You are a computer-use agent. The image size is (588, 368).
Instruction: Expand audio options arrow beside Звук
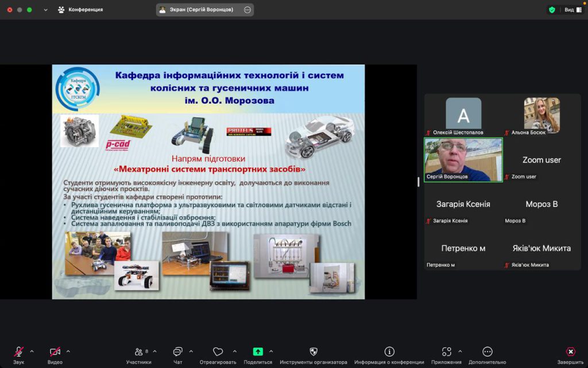tap(32, 351)
